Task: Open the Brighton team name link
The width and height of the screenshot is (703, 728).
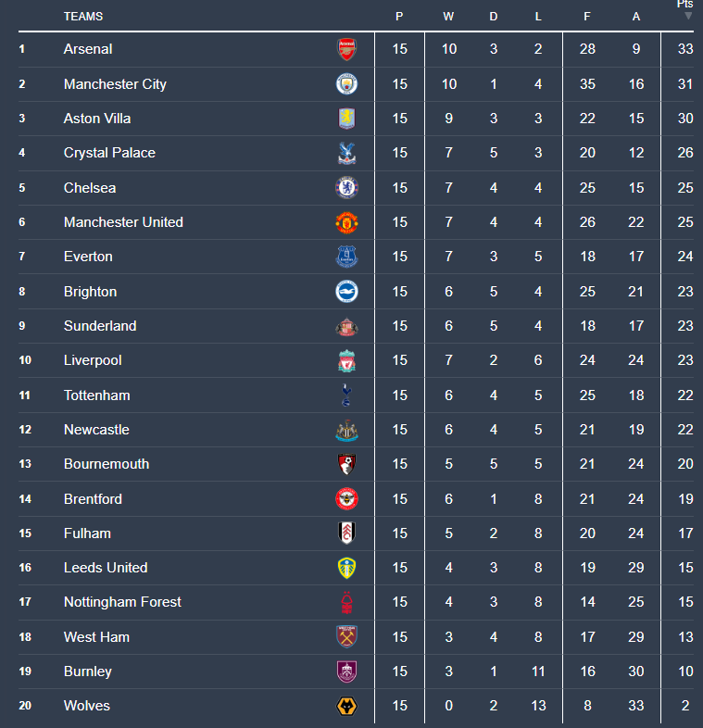Action: 90,292
